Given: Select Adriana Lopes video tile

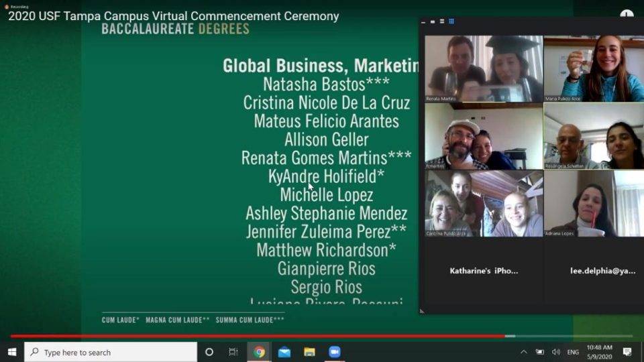Looking at the screenshot, I should click(x=594, y=204).
